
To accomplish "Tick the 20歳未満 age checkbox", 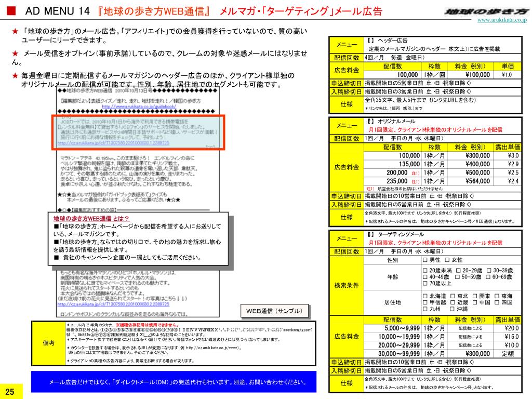I will 425,270.
